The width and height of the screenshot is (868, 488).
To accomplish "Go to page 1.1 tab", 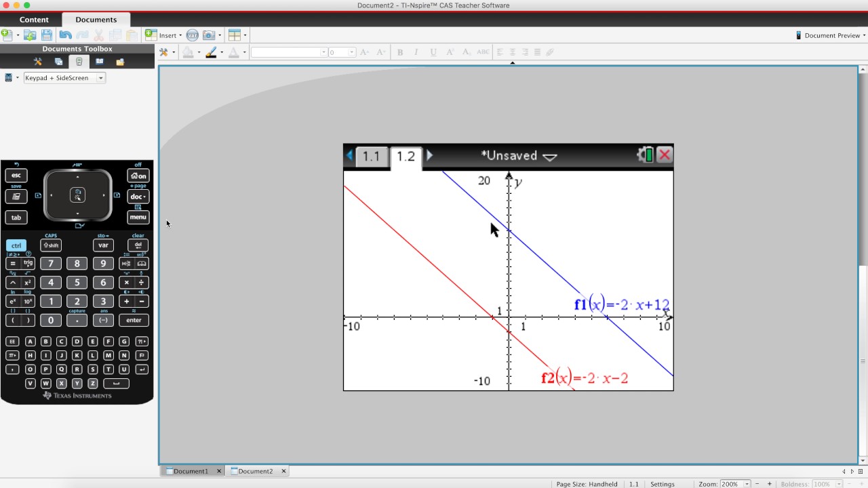I will [371, 157].
